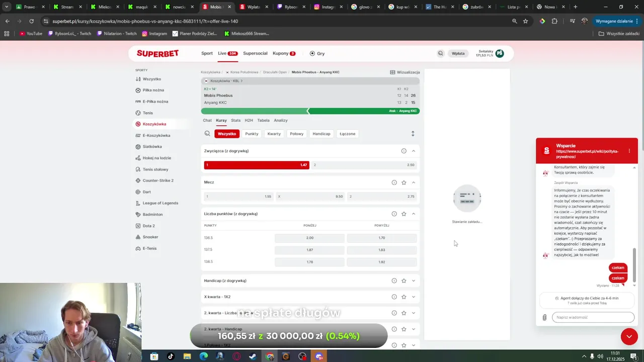Image resolution: width=644 pixels, height=362 pixels.
Task: Show info for Liczba punktów (z dogrywką)
Action: click(394, 214)
